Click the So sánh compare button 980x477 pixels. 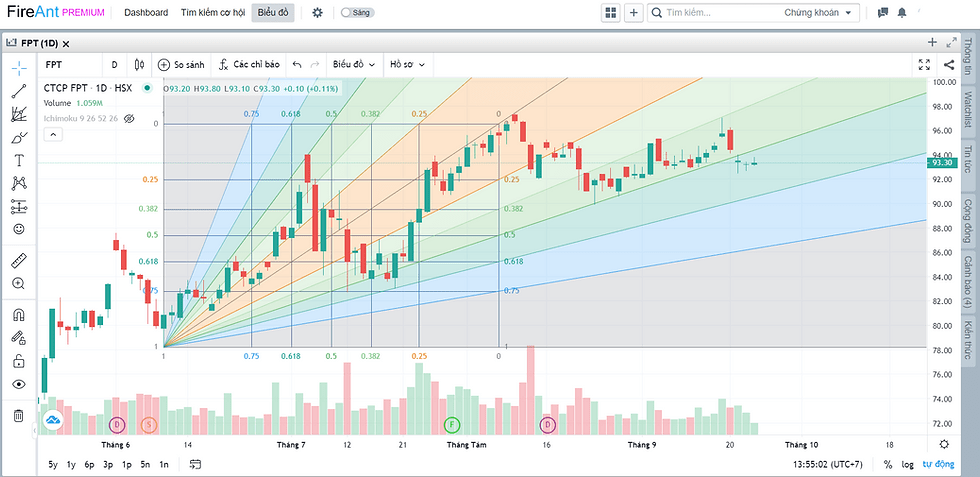click(x=180, y=64)
